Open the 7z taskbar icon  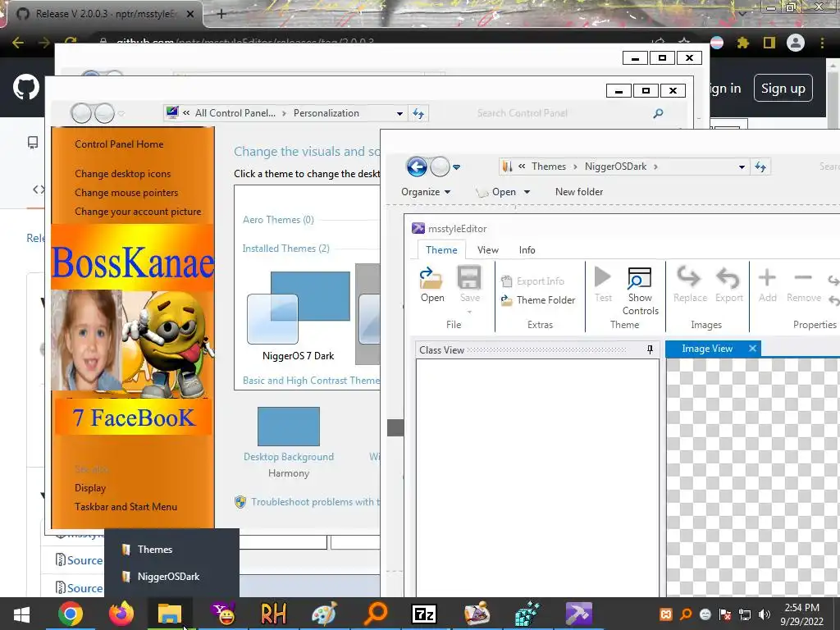[424, 614]
